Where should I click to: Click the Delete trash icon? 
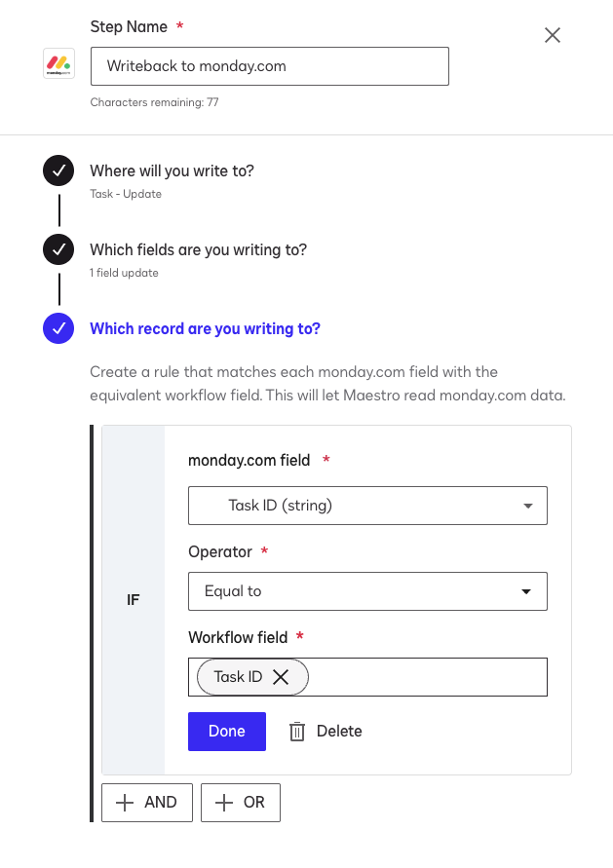pos(297,732)
